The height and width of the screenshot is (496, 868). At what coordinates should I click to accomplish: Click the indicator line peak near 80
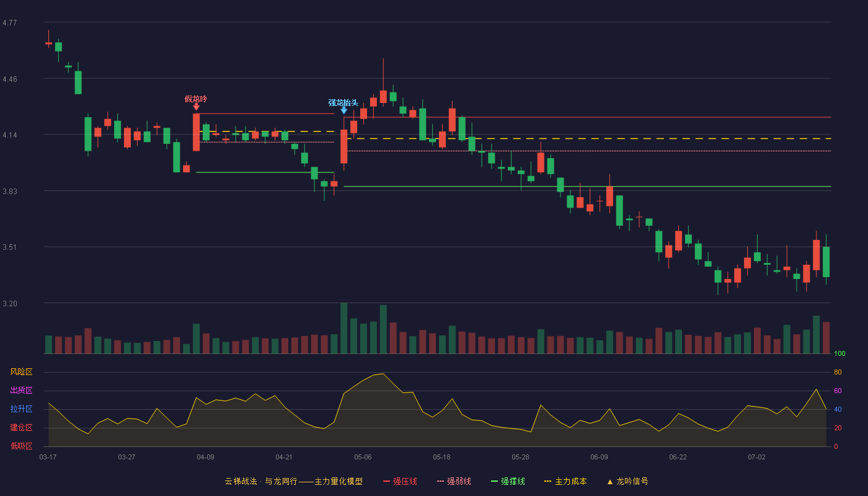pyautogui.click(x=383, y=373)
